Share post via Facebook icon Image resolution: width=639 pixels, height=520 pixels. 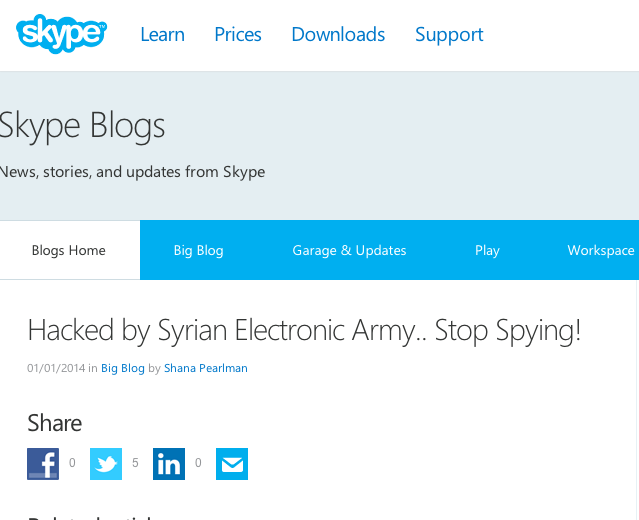43,464
